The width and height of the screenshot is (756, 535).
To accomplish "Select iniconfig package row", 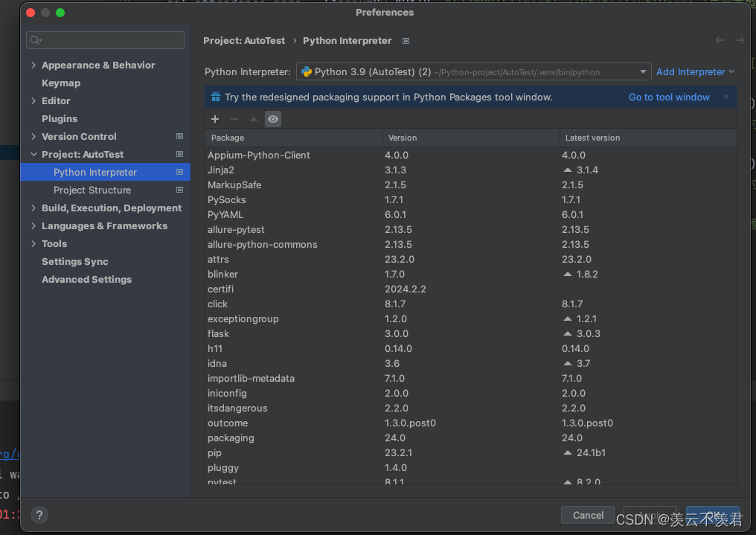I will point(471,394).
